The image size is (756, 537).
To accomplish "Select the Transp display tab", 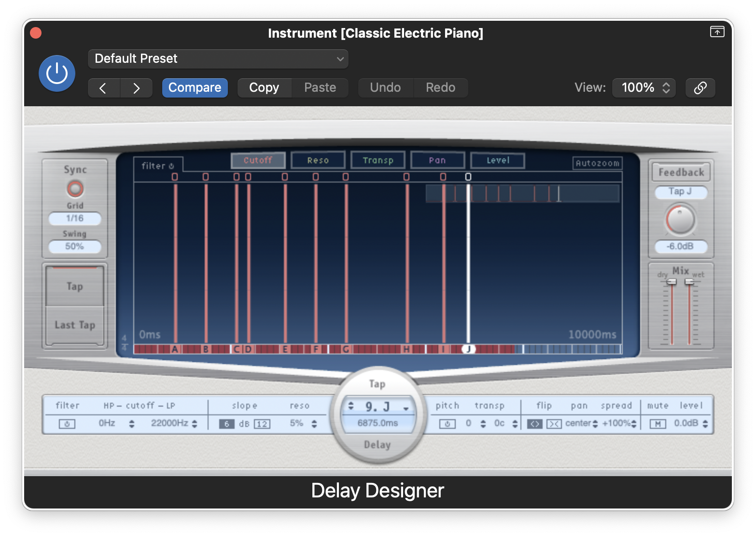I will 378,160.
